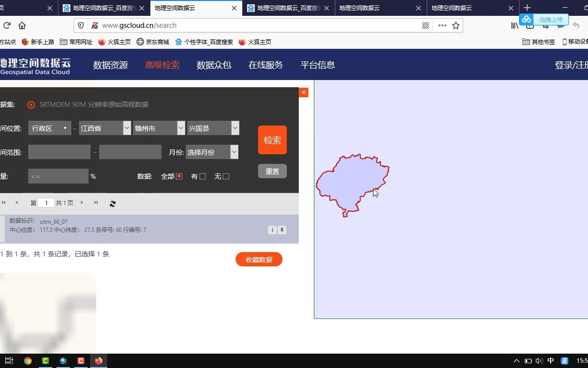This screenshot has width=588, height=368.
Task: Refresh the search result list
Action: point(113,203)
